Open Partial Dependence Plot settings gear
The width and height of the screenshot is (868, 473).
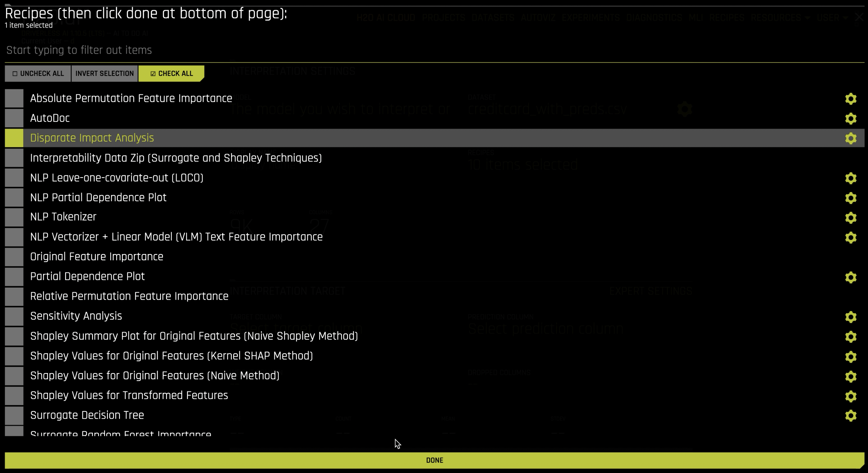pos(851,277)
